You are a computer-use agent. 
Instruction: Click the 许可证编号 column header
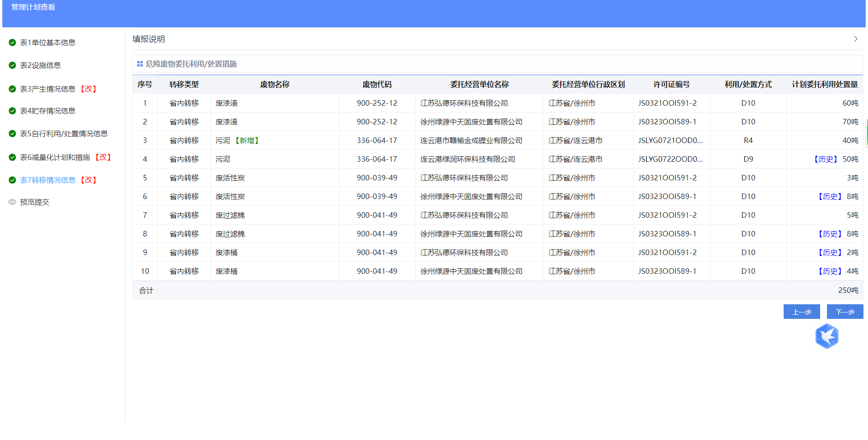pyautogui.click(x=671, y=84)
